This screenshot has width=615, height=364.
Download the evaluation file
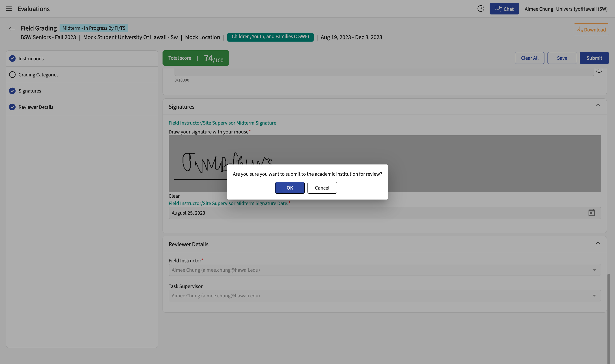pyautogui.click(x=591, y=29)
